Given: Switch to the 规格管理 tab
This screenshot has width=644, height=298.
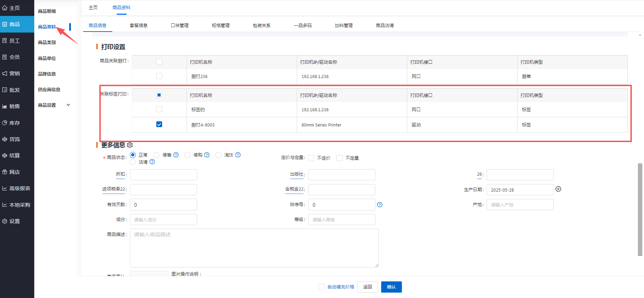Looking at the screenshot, I should pos(220,25).
